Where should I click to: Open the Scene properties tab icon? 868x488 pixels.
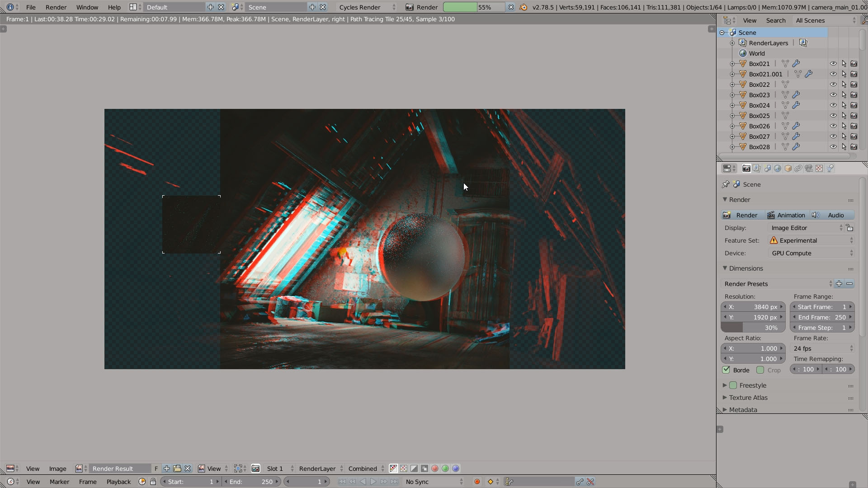click(x=767, y=169)
